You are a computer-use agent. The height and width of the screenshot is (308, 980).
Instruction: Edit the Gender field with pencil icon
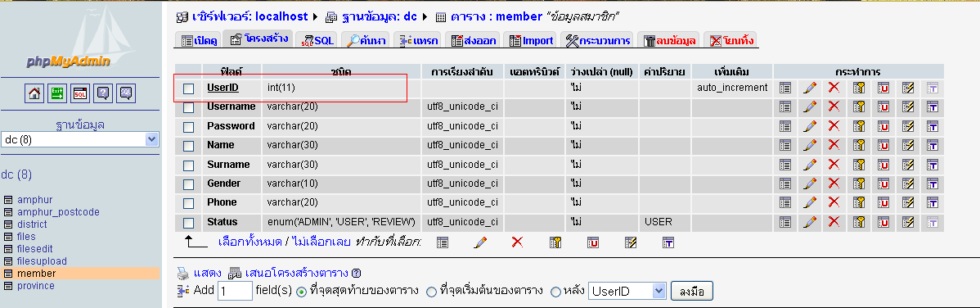810,183
